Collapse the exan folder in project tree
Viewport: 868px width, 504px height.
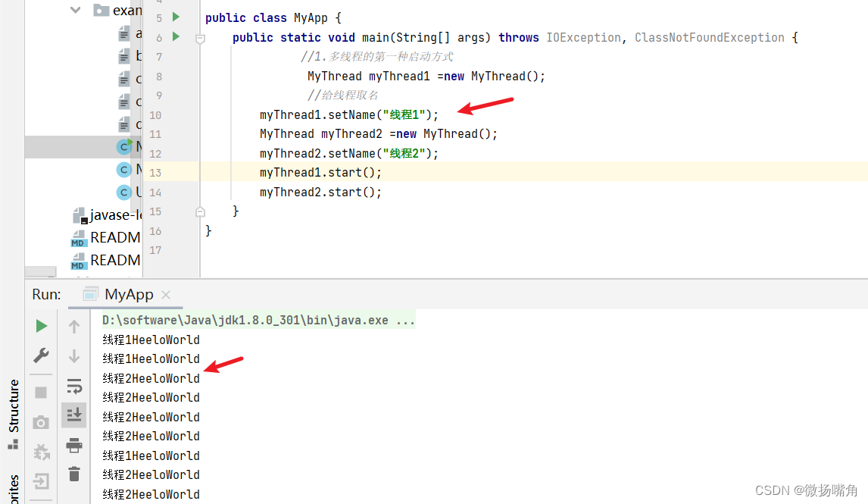[76, 10]
